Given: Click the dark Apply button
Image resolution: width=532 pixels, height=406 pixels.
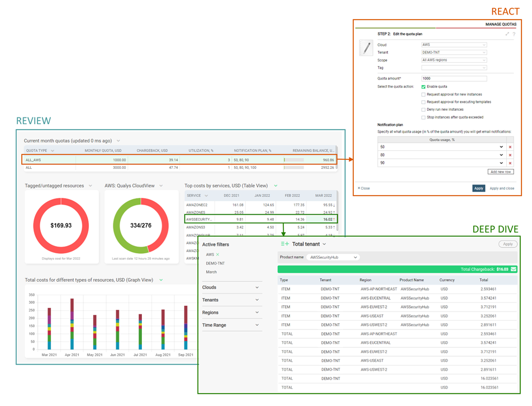Looking at the screenshot, I should 478,188.
